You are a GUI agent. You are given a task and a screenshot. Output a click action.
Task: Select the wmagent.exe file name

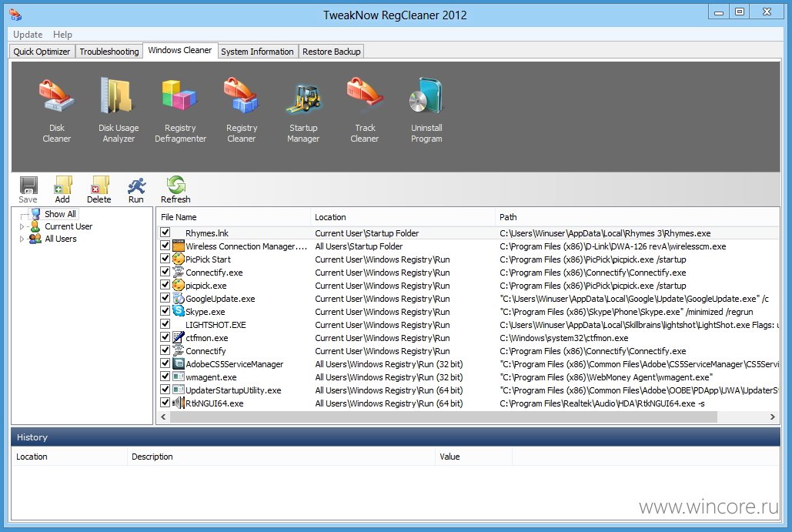point(211,377)
